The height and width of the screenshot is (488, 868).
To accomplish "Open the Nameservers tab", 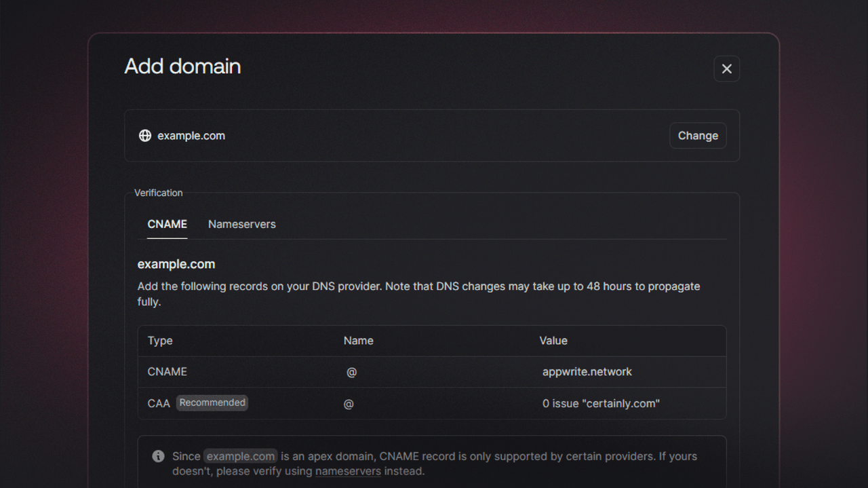I will (242, 224).
